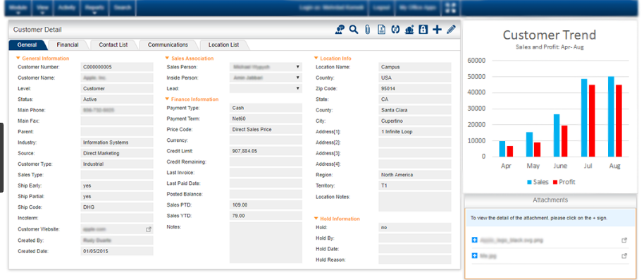Open the Reports menu
644x280 pixels.
pos(94,8)
